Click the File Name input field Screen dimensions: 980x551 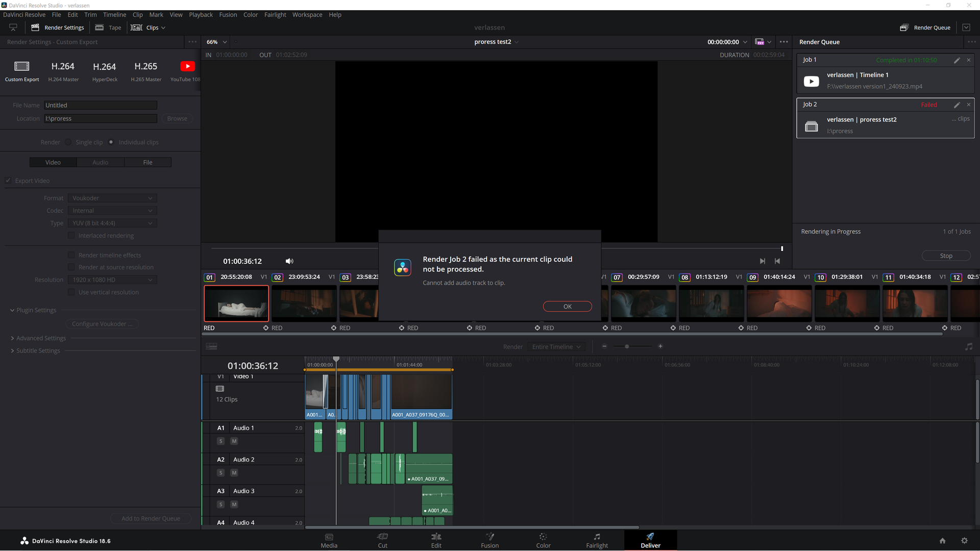point(101,105)
